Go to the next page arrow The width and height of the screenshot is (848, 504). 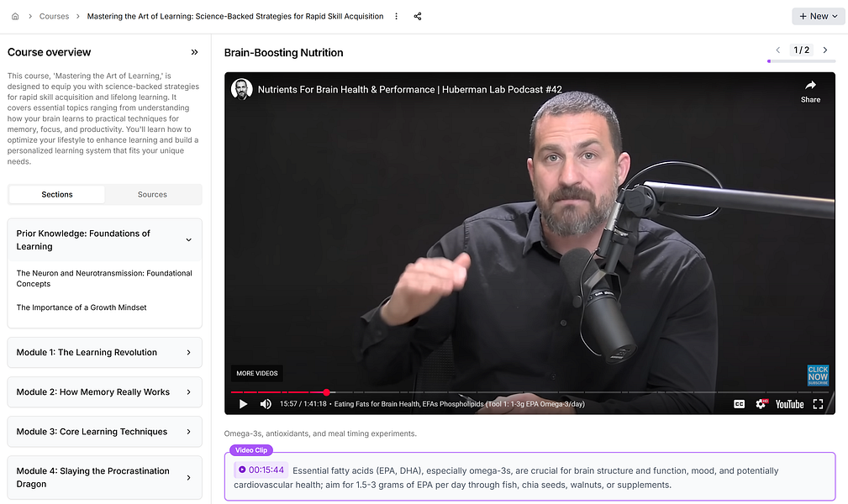click(825, 50)
